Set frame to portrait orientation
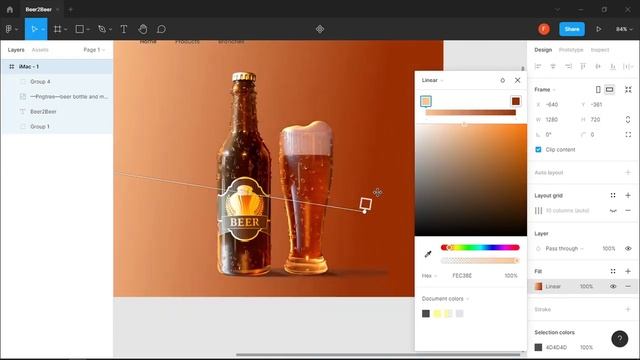640x360 pixels. (x=598, y=89)
